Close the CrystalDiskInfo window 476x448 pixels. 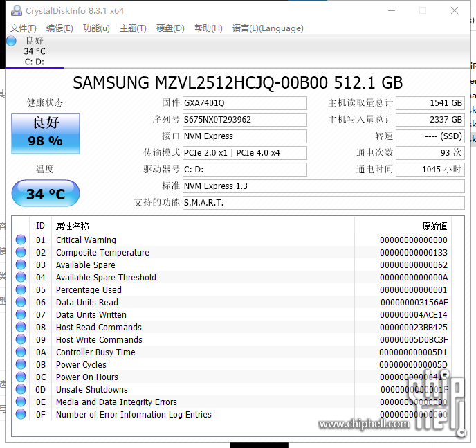pyautogui.click(x=455, y=10)
